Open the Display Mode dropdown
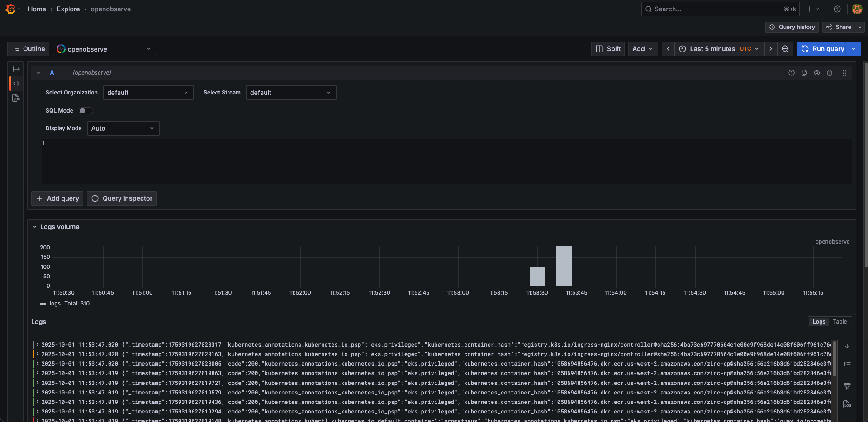868x422 pixels. (123, 128)
